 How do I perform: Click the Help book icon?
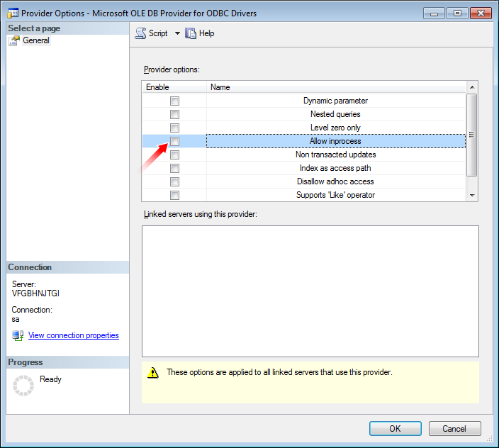[x=191, y=33]
